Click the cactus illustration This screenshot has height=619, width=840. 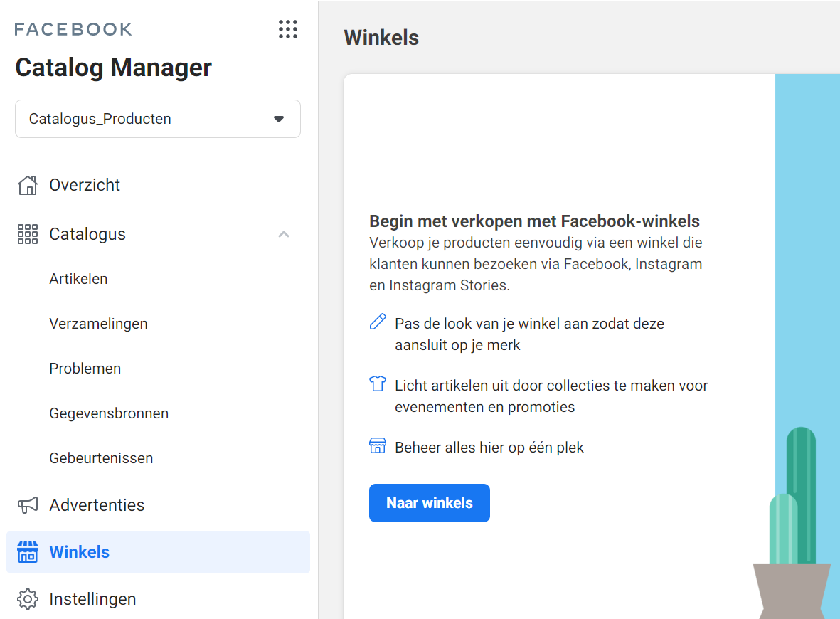click(x=792, y=522)
